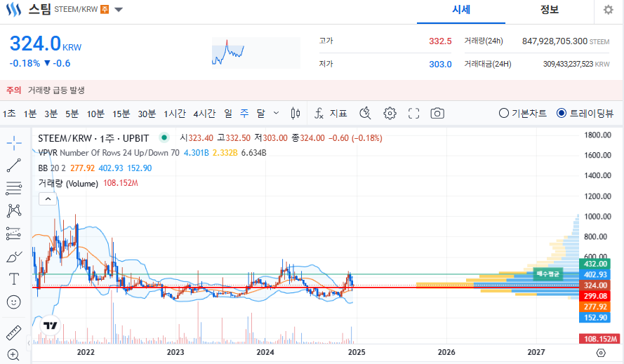Select the 30분 interval
624x364 pixels.
147,114
